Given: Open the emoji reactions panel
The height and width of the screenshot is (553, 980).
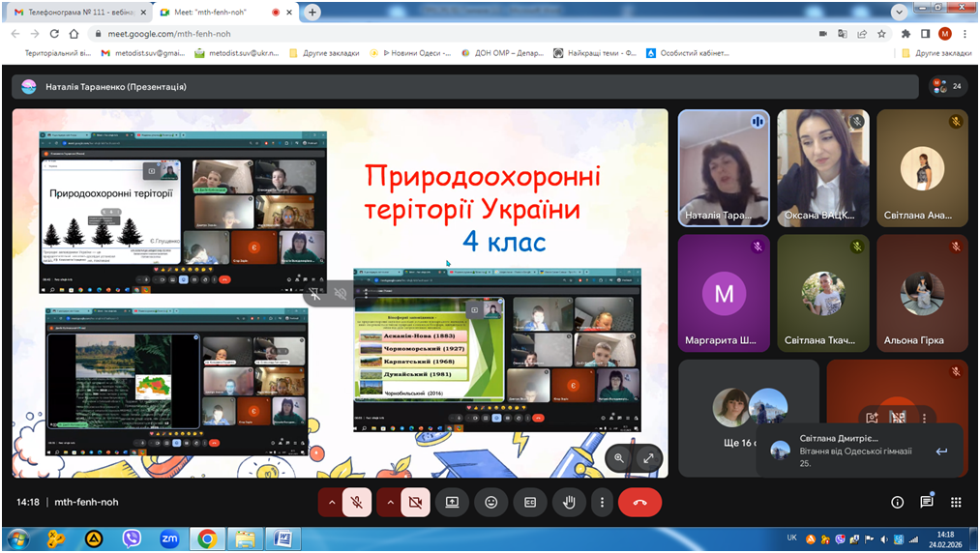Looking at the screenshot, I should 491,503.
